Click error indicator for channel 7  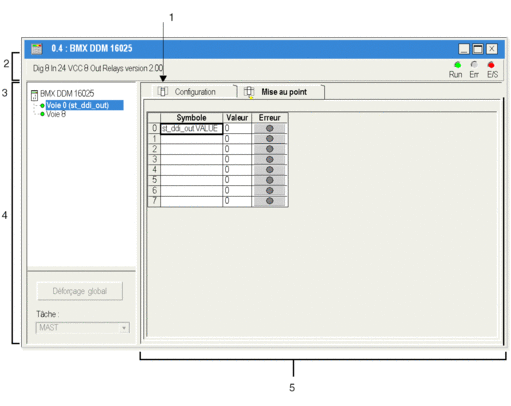coord(270,201)
